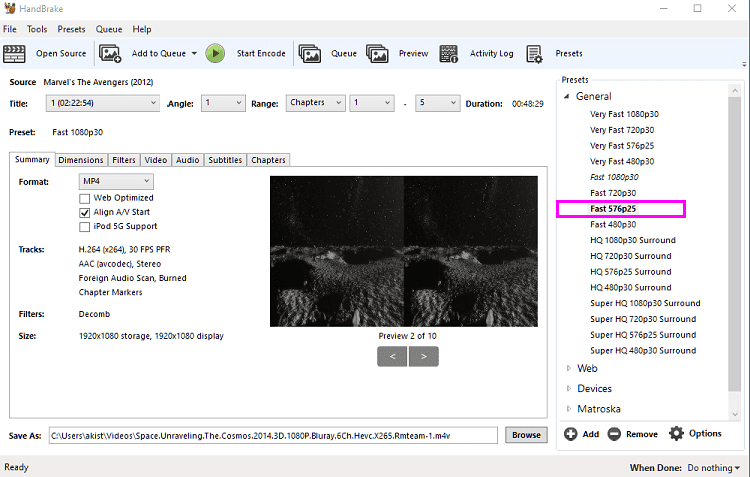Open the Help menu
The height and width of the screenshot is (477, 750).
[142, 29]
